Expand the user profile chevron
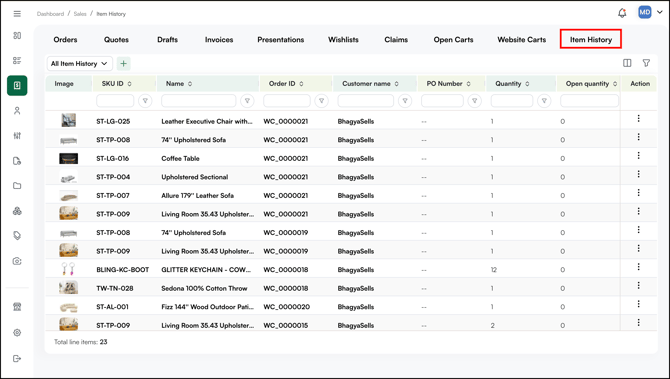This screenshot has width=670, height=379. [660, 12]
